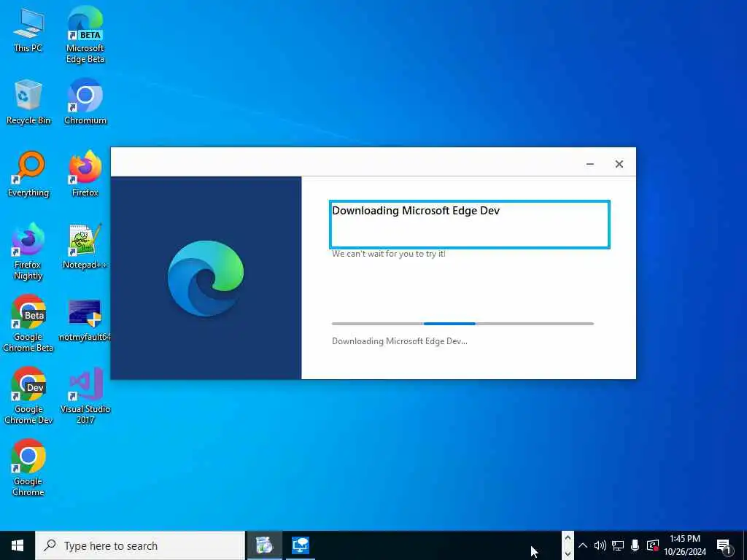Image resolution: width=747 pixels, height=560 pixels.
Task: Click taskbar toolbar scroll down arrow
Action: (568, 553)
